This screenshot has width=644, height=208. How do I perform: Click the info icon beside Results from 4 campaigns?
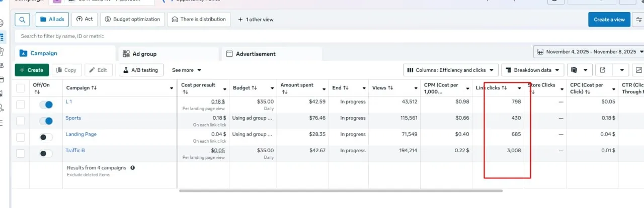click(132, 168)
